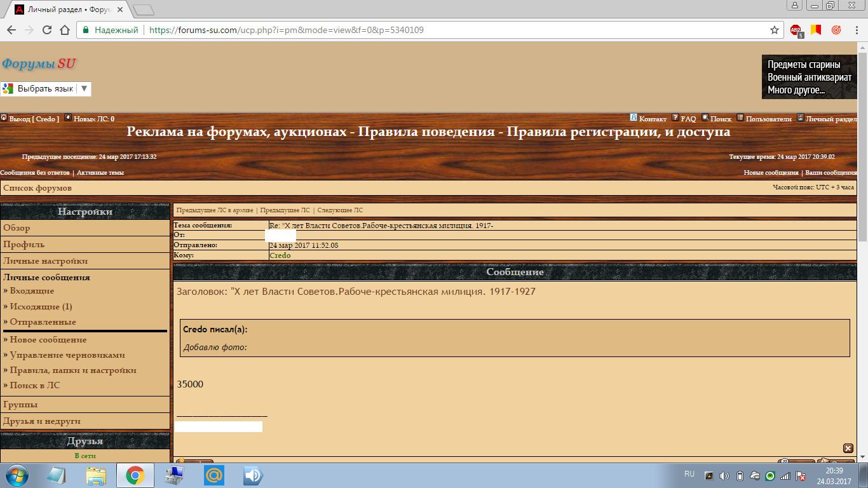Open the Chrome menu three-dots icon
This screenshot has height=488, width=868.
click(x=856, y=30)
